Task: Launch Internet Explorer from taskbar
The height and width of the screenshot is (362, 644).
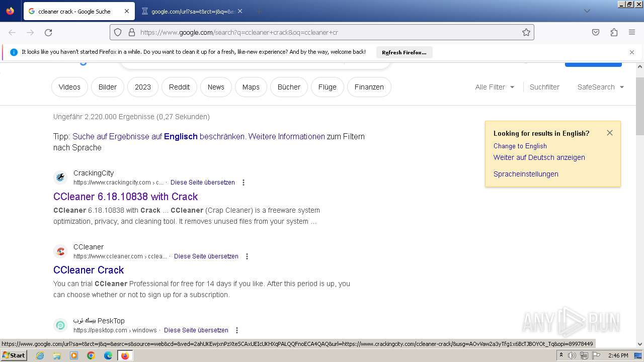Action: 40,355
